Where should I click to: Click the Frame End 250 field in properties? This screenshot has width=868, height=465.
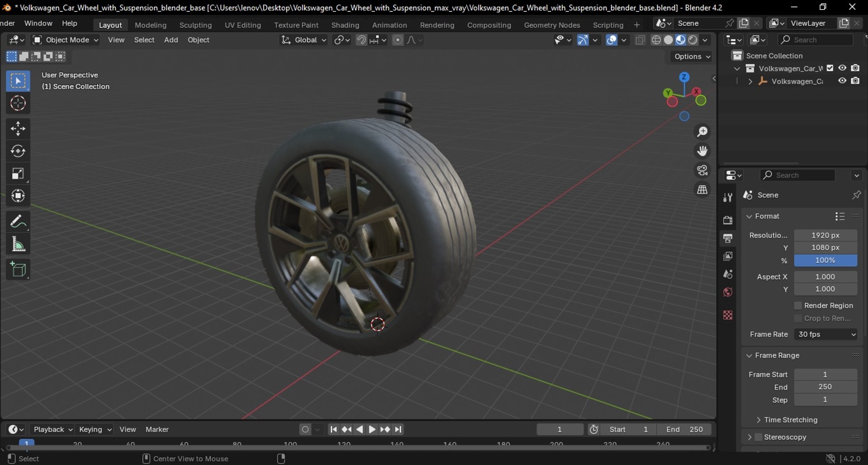826,387
